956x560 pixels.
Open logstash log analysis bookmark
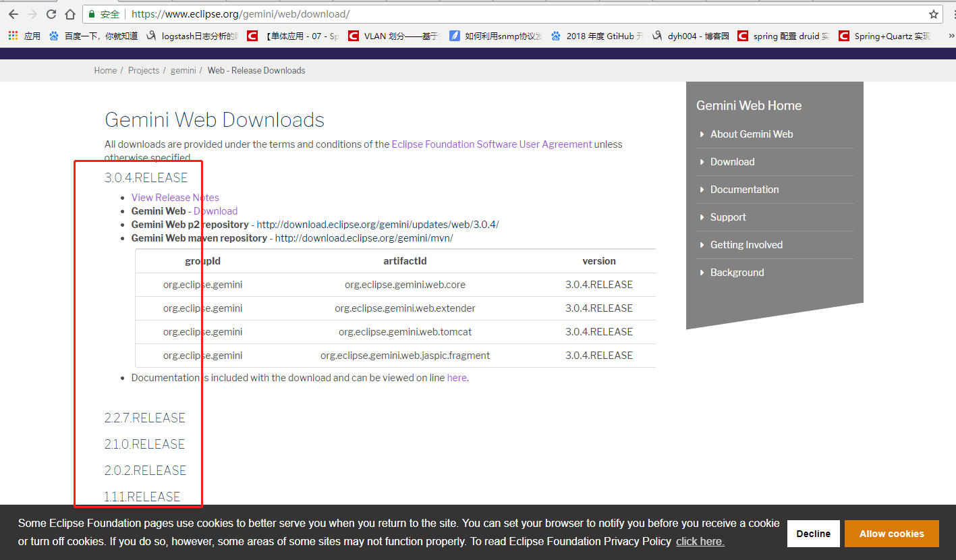[192, 36]
